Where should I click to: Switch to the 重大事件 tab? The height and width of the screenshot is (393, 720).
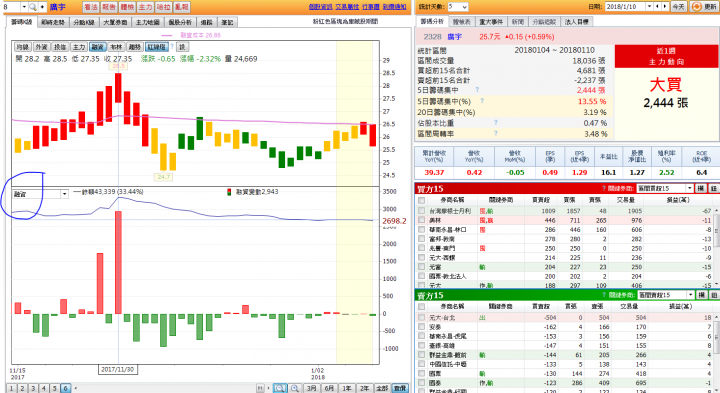pyautogui.click(x=491, y=22)
